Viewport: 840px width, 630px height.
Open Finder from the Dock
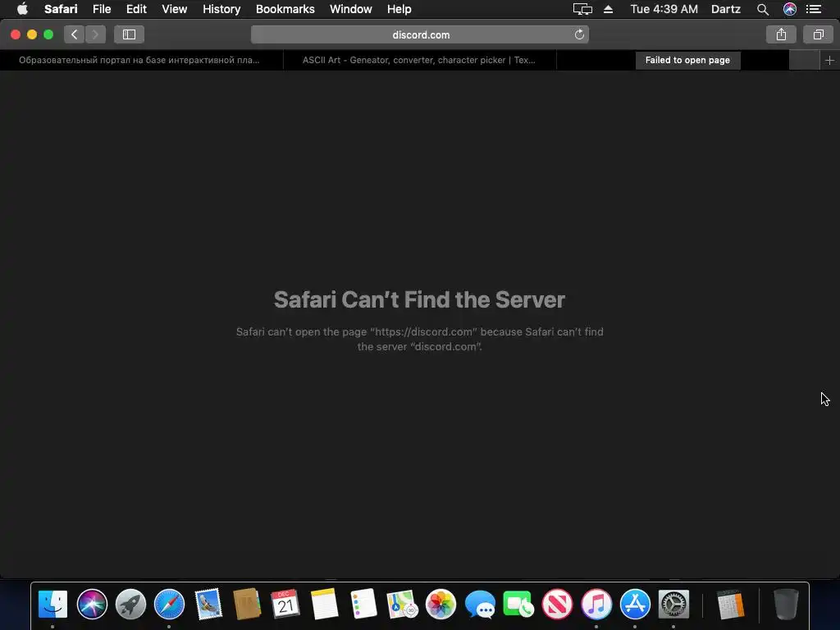pos(52,604)
